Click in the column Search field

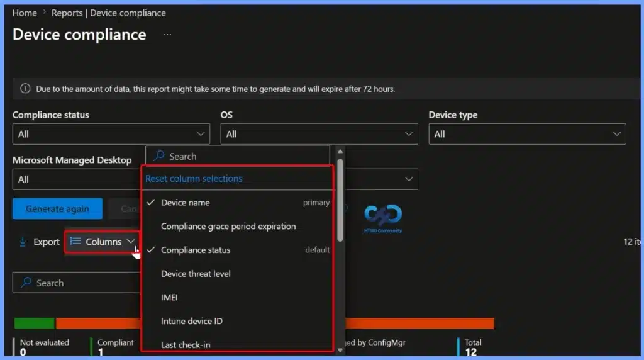pyautogui.click(x=237, y=156)
